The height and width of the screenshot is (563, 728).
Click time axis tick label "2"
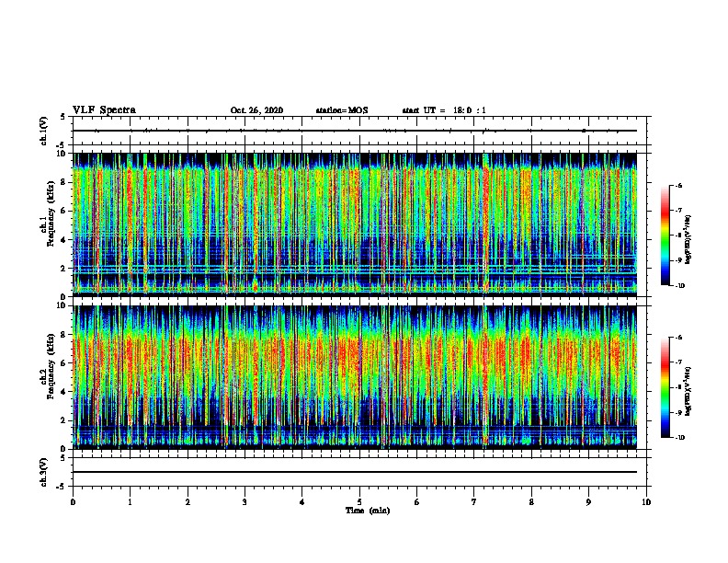pyautogui.click(x=188, y=501)
